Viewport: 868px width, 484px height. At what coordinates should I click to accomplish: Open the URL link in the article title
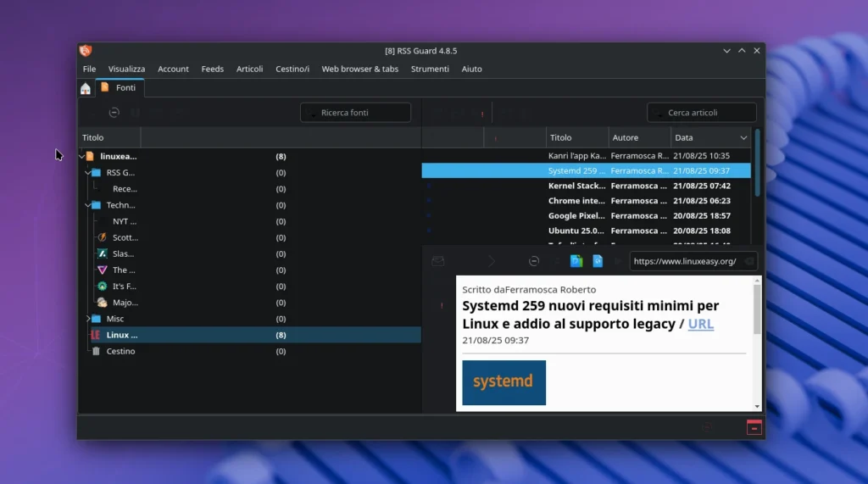700,324
